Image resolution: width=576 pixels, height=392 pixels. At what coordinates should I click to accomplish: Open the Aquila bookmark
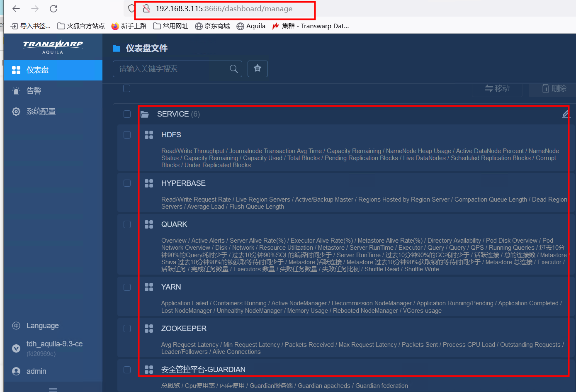[x=251, y=26]
